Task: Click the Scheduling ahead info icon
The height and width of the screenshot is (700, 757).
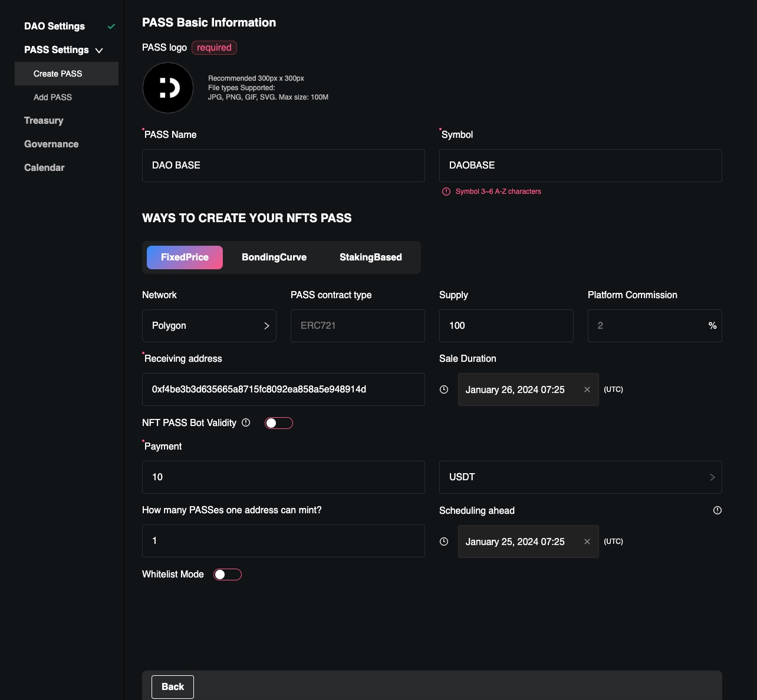Action: click(x=717, y=510)
